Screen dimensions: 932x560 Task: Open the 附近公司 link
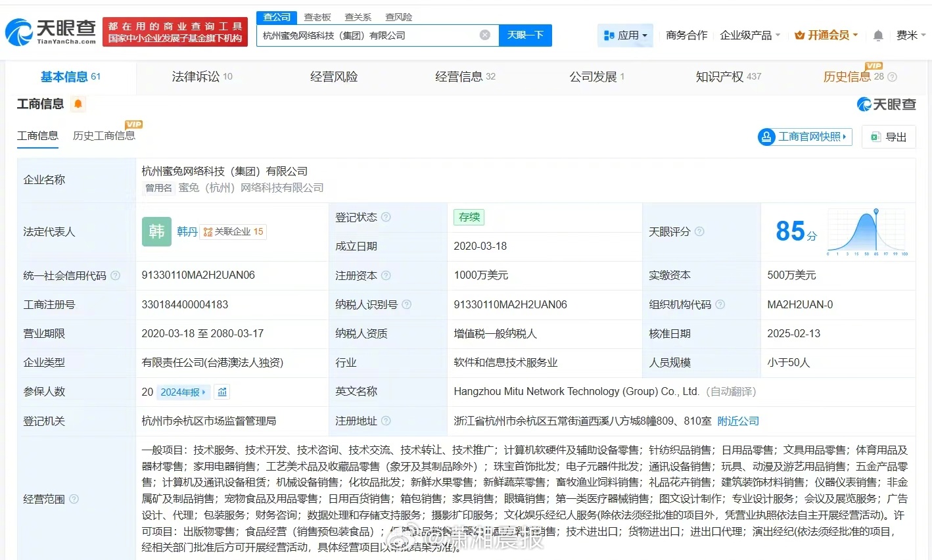[x=737, y=421]
